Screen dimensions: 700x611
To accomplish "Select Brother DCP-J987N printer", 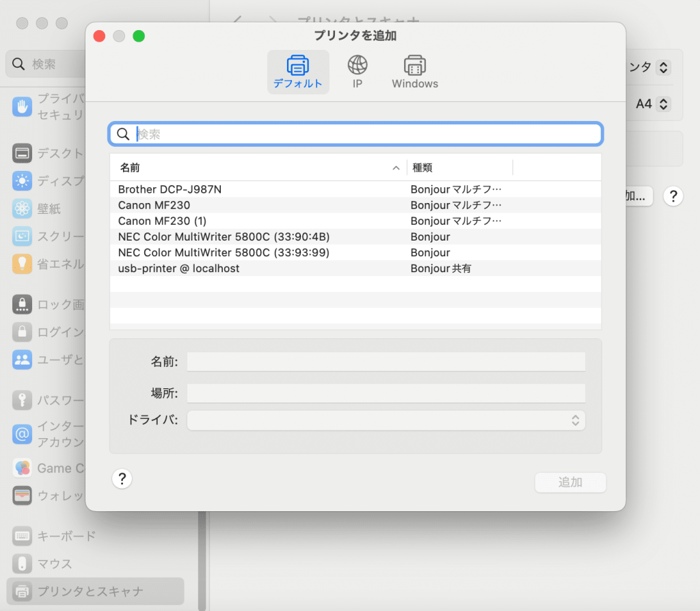I will coord(355,189).
